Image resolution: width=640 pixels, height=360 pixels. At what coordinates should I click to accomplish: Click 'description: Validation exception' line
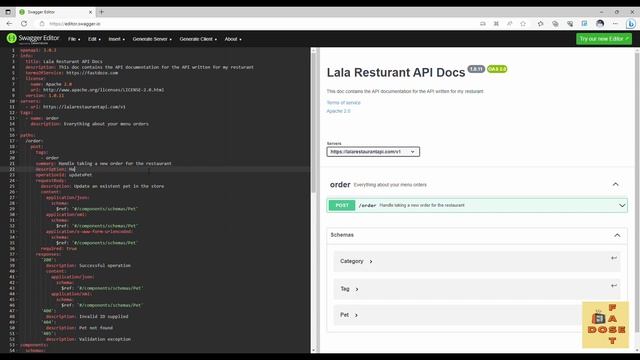(88, 339)
